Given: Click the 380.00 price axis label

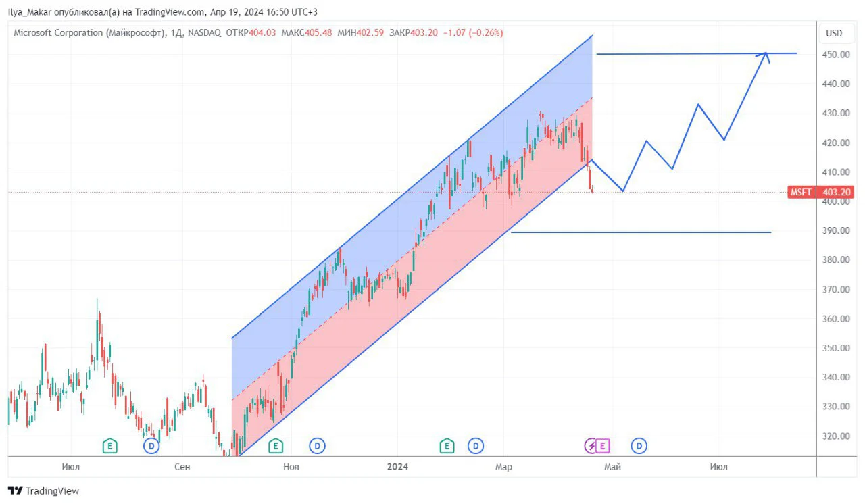Looking at the screenshot, I should (x=835, y=260).
